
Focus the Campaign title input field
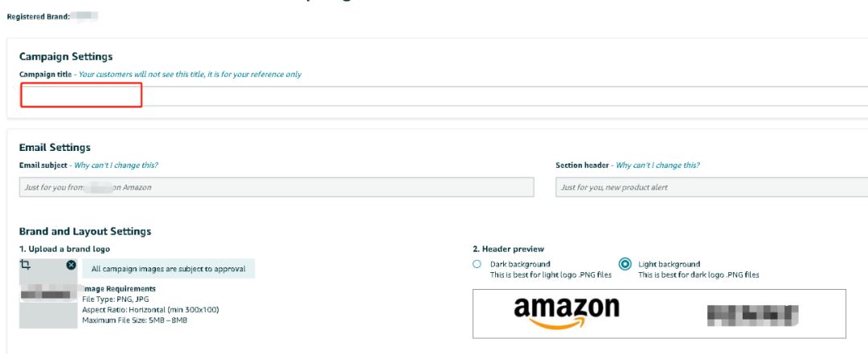(444, 96)
